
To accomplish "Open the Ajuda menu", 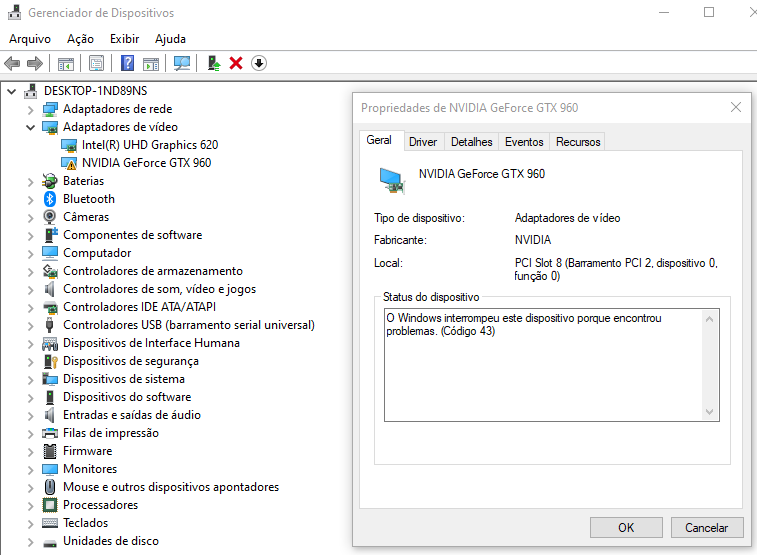I will click(170, 39).
